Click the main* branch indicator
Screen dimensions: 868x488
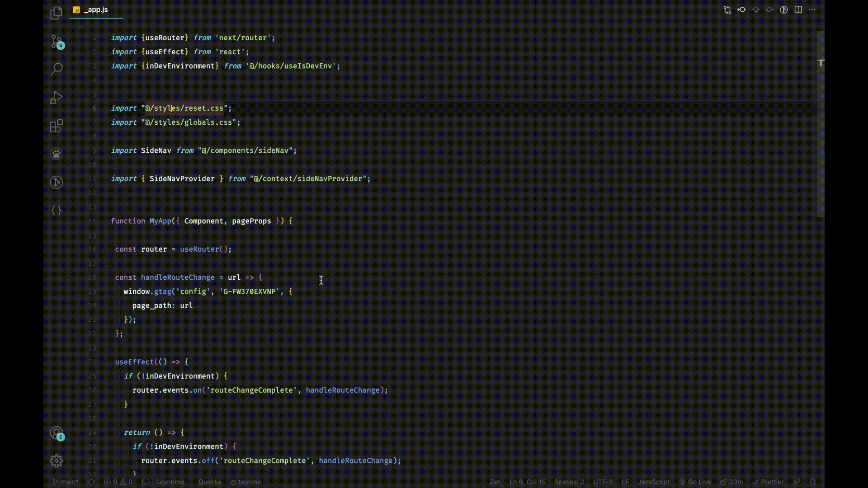65,482
